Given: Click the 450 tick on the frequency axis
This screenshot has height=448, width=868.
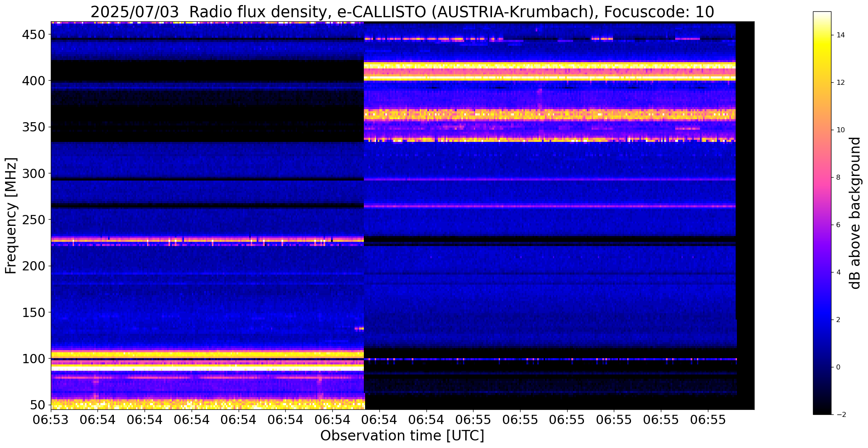Looking at the screenshot, I should pos(33,34).
